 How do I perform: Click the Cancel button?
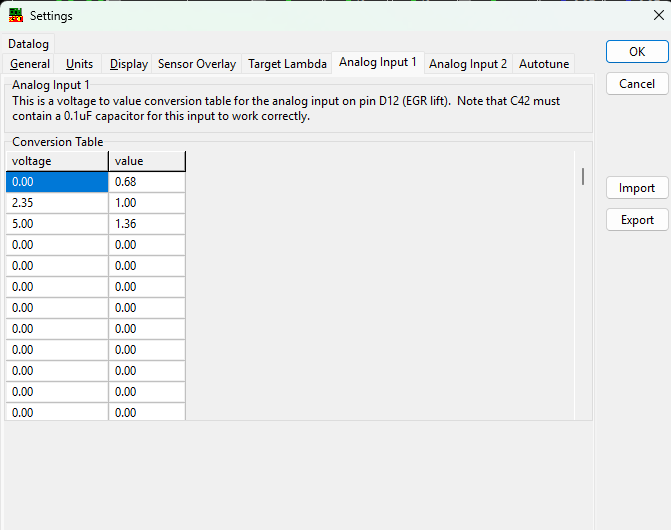[x=637, y=84]
